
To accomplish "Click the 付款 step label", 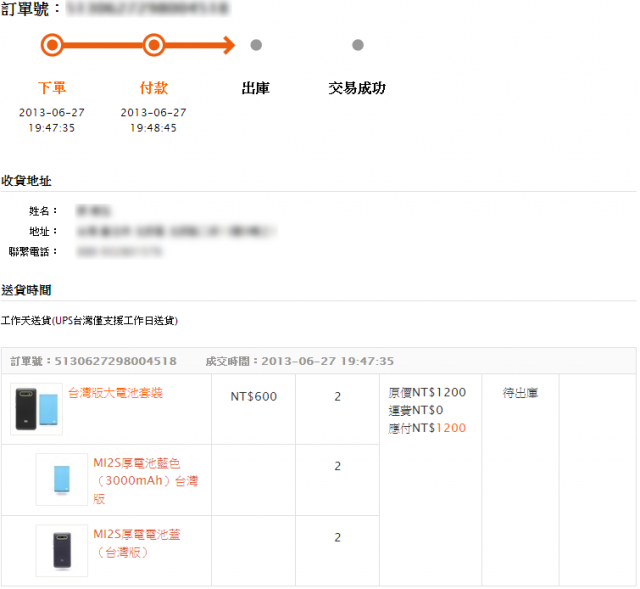I will [x=154, y=88].
